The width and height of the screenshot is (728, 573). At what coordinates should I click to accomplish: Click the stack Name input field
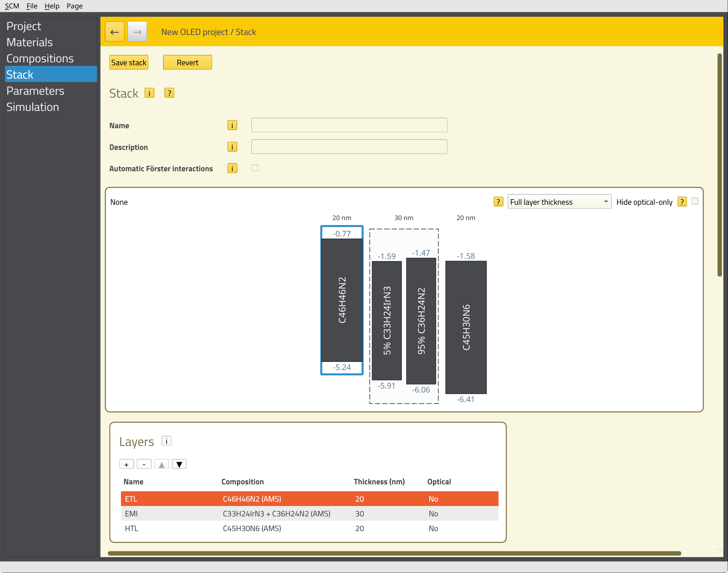coord(349,125)
